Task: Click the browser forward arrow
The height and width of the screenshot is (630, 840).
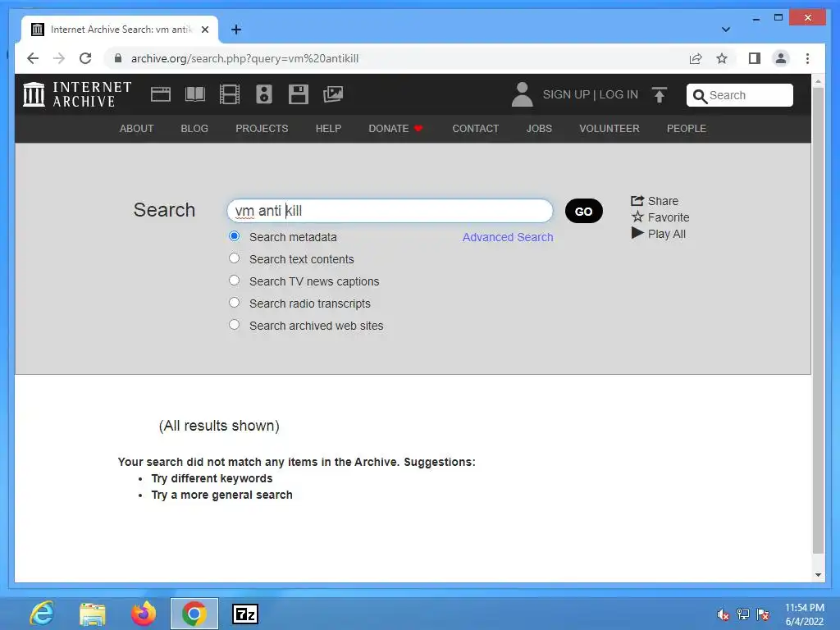Action: coord(59,58)
